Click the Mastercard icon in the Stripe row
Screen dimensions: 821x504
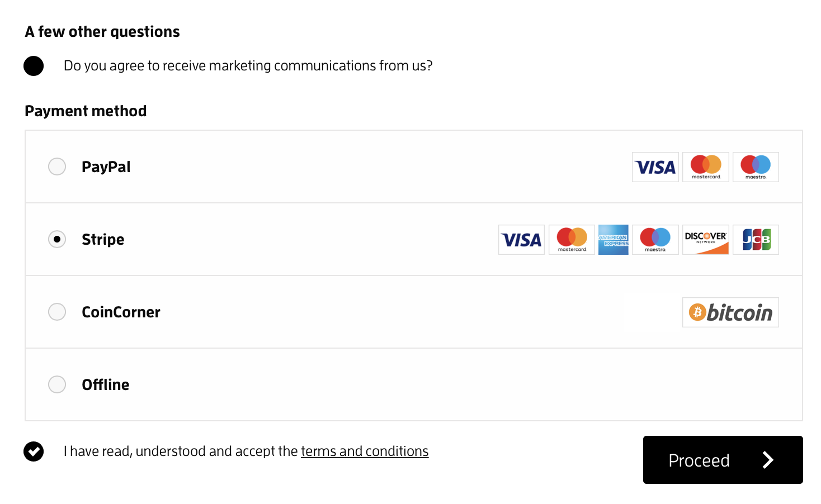(x=571, y=239)
